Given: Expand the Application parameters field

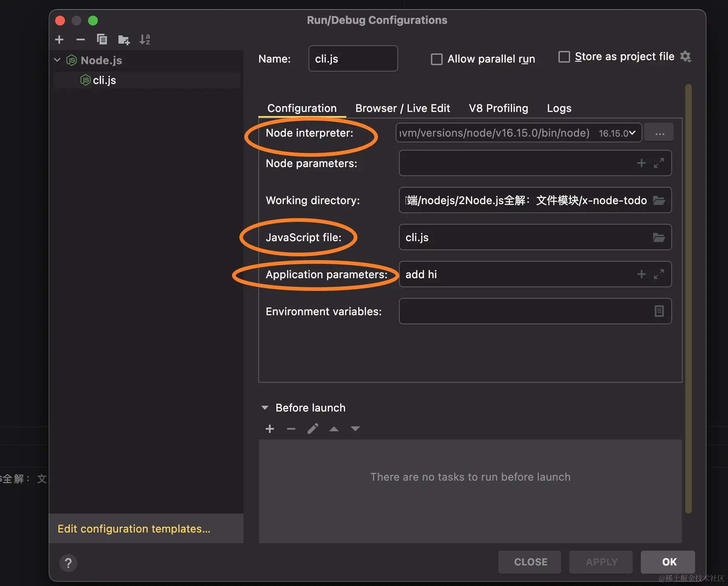Looking at the screenshot, I should point(659,274).
